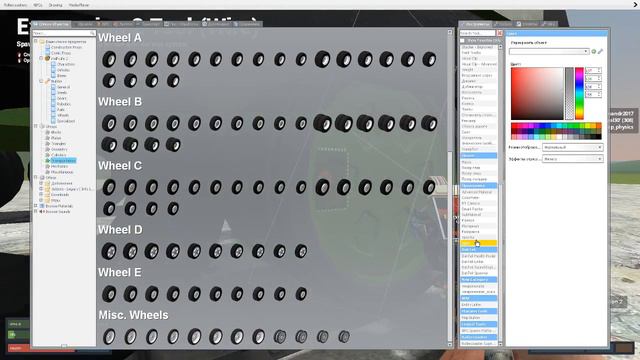Spawn the last wheel model under Wheel E
The width and height of the screenshot is (640, 360).
coord(301,294)
